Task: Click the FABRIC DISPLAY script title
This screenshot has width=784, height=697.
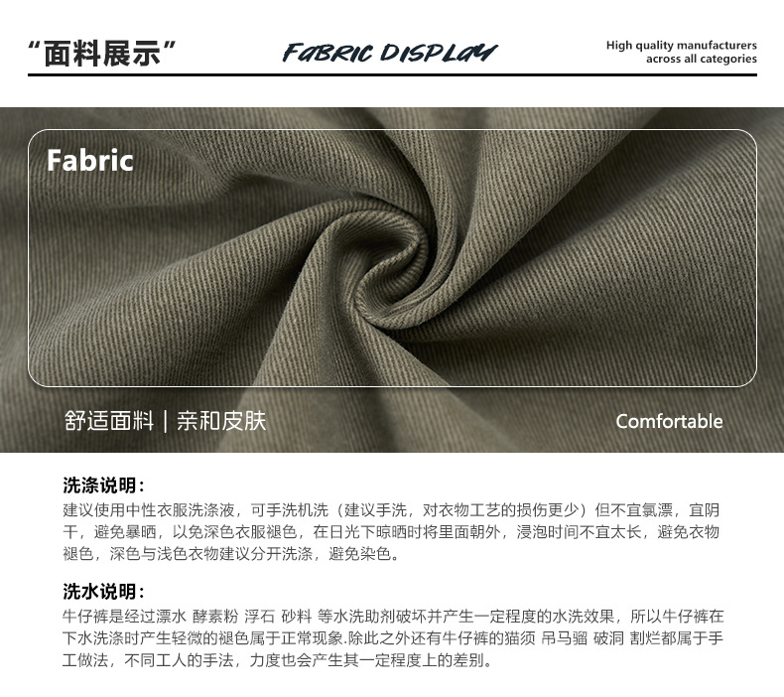Action: coord(390,53)
